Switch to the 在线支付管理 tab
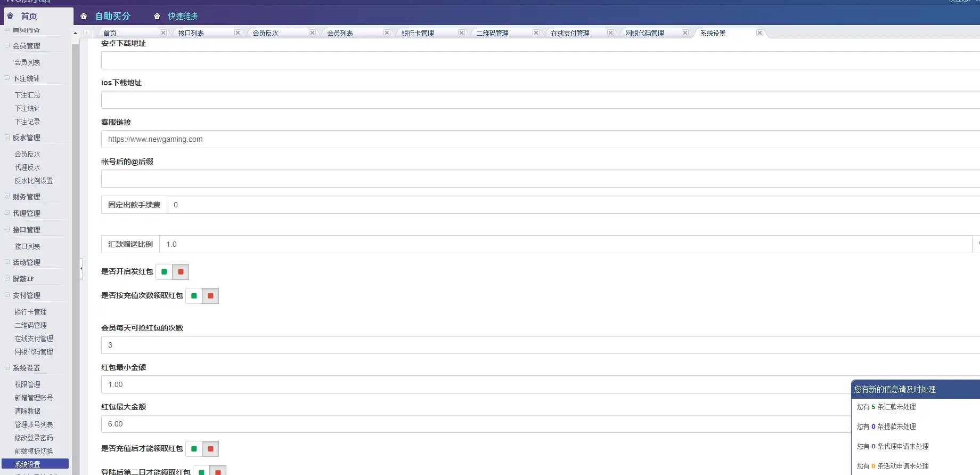The width and height of the screenshot is (980, 475). pos(570,33)
